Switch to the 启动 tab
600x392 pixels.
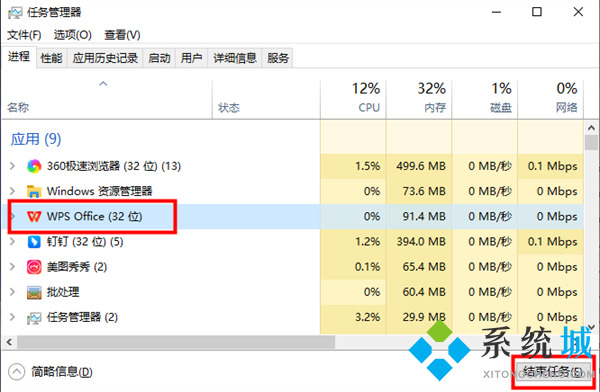pyautogui.click(x=159, y=58)
